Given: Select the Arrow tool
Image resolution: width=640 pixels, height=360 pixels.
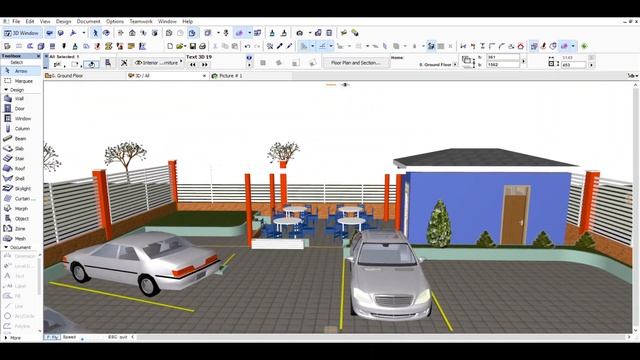Looking at the screenshot, I should (x=20, y=71).
